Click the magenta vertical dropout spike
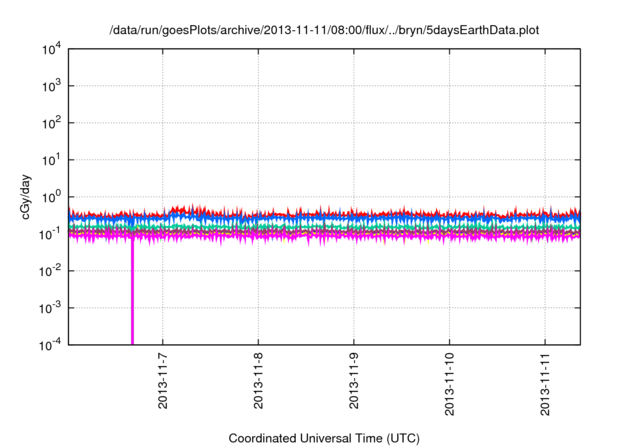 click(x=132, y=292)
